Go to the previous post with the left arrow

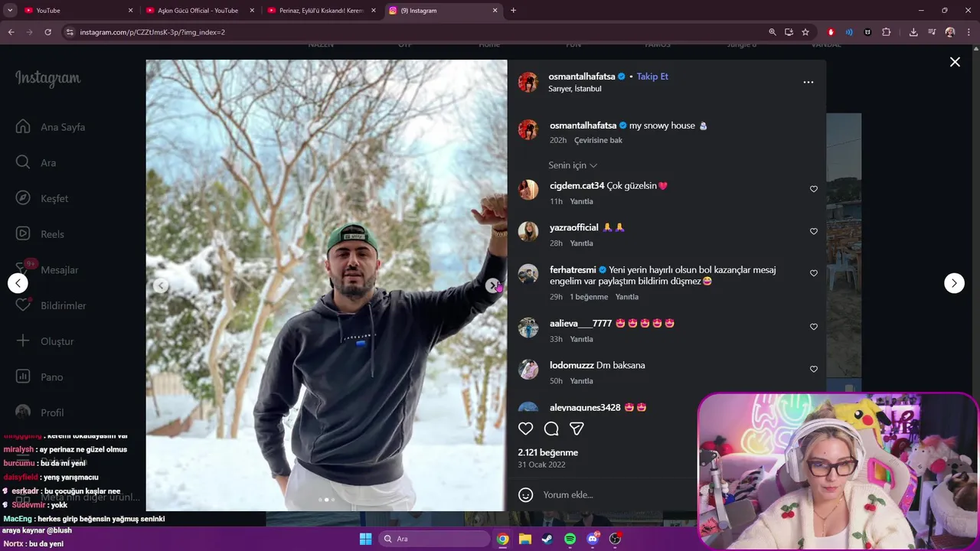click(18, 283)
